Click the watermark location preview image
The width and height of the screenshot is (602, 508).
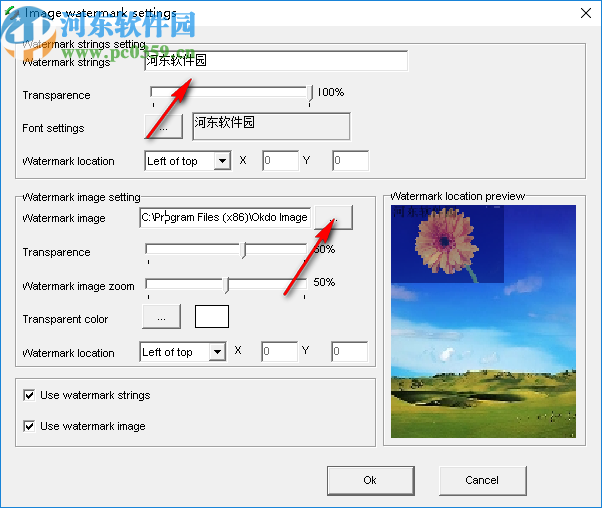click(x=483, y=321)
